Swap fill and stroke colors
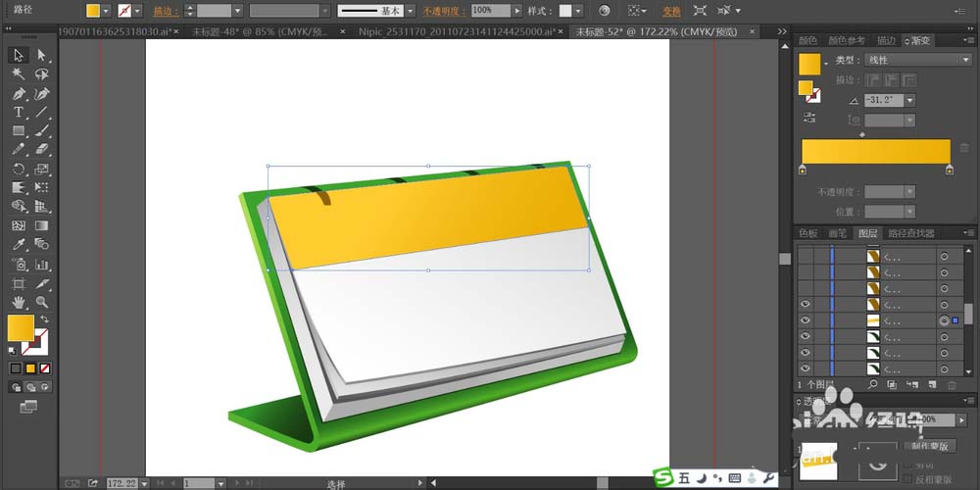The width and height of the screenshot is (980, 490). [45, 319]
